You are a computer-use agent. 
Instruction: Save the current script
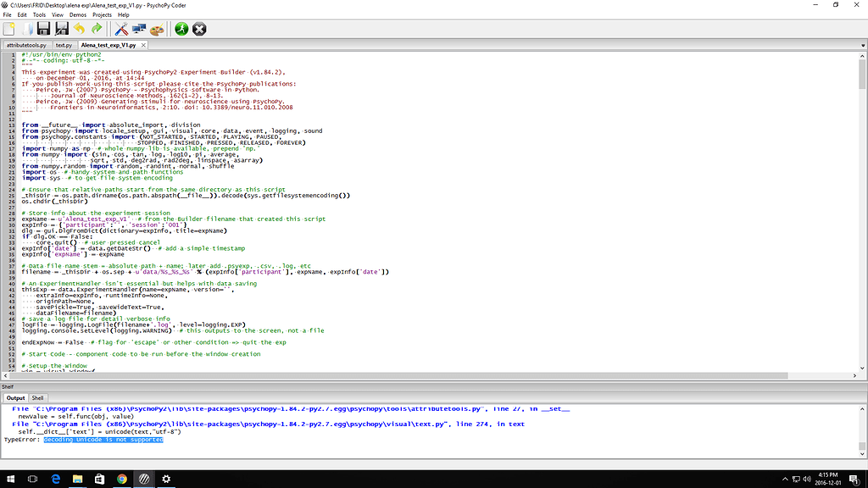click(43, 28)
